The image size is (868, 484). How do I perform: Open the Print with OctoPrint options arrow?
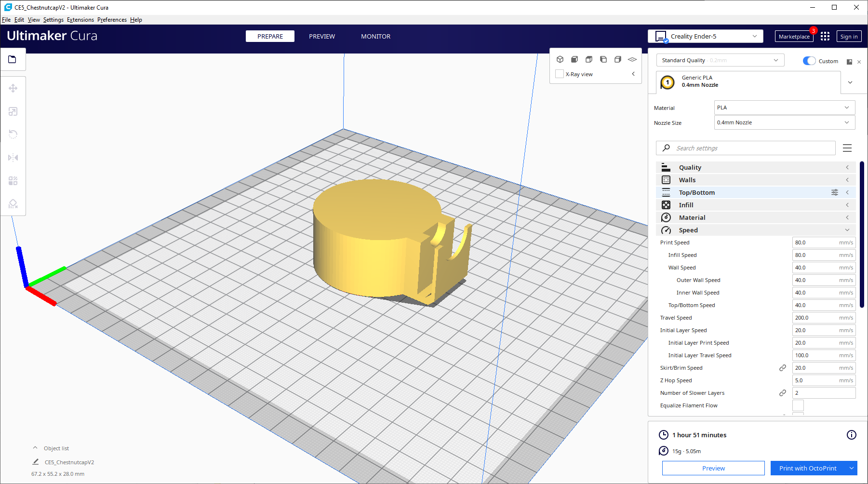coord(852,468)
